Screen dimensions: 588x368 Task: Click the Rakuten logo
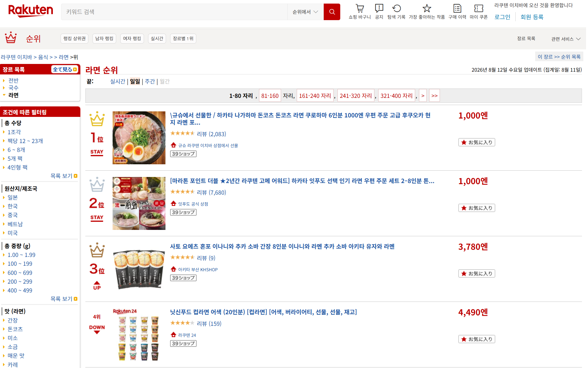pos(31,11)
